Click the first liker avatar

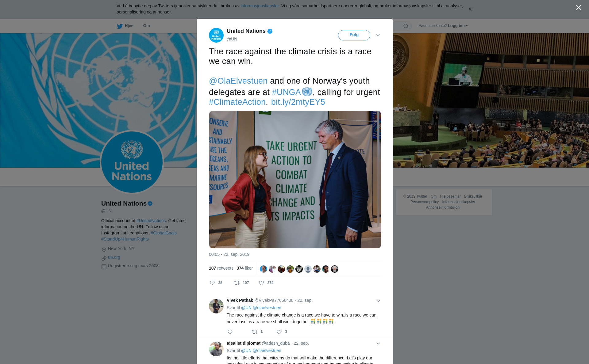coord(263,269)
